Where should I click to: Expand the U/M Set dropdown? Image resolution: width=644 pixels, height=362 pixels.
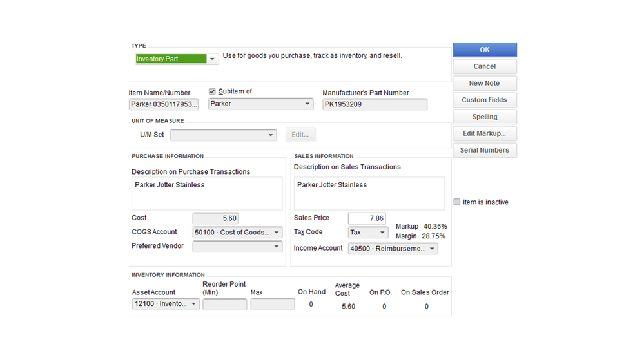coord(271,135)
